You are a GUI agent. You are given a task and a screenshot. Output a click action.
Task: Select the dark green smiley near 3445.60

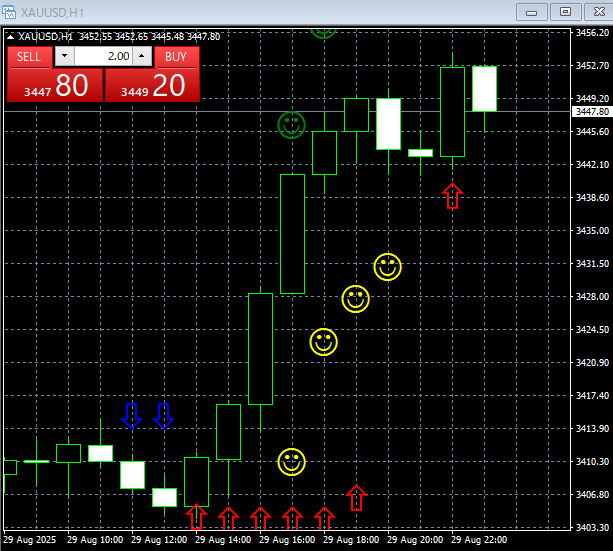click(291, 125)
